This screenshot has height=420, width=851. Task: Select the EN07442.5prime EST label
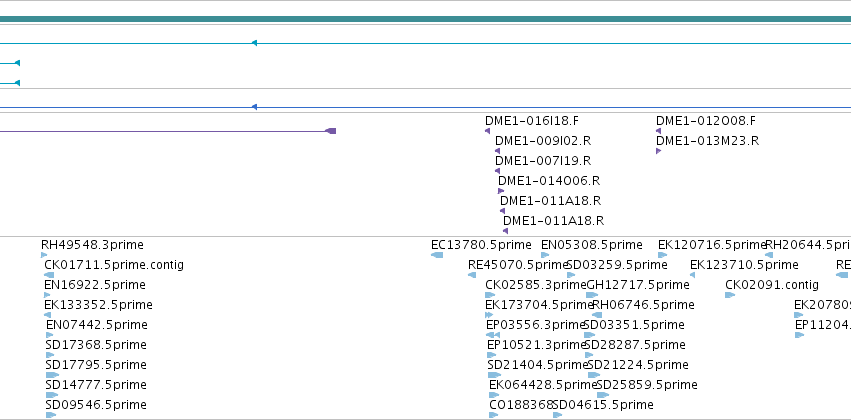(x=97, y=325)
